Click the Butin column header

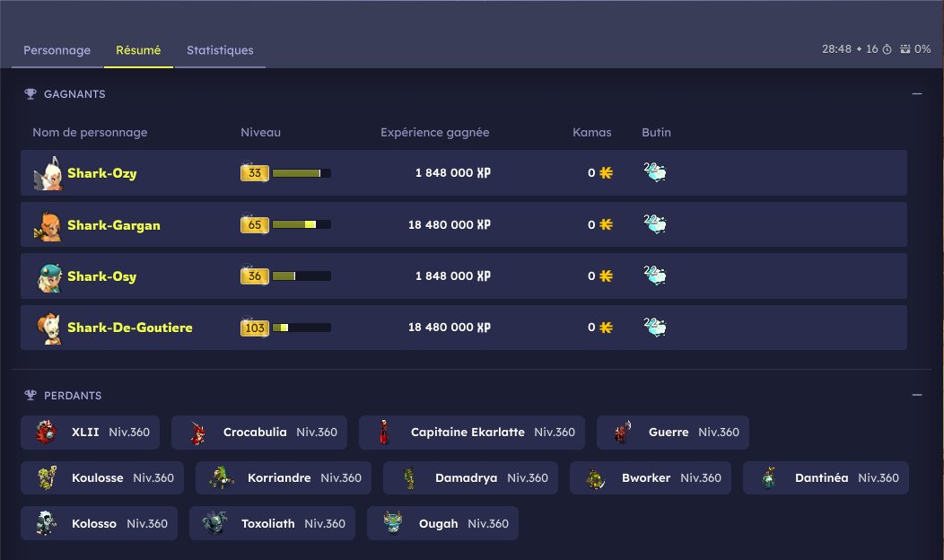click(656, 133)
